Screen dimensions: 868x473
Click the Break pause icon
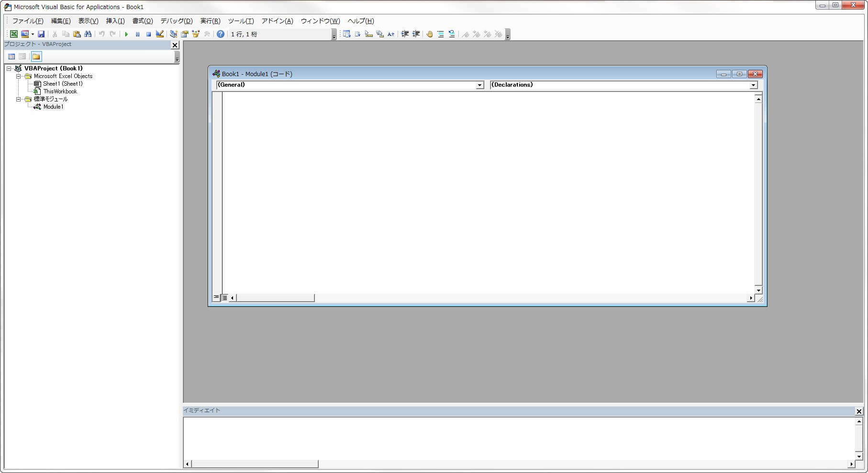pyautogui.click(x=137, y=34)
